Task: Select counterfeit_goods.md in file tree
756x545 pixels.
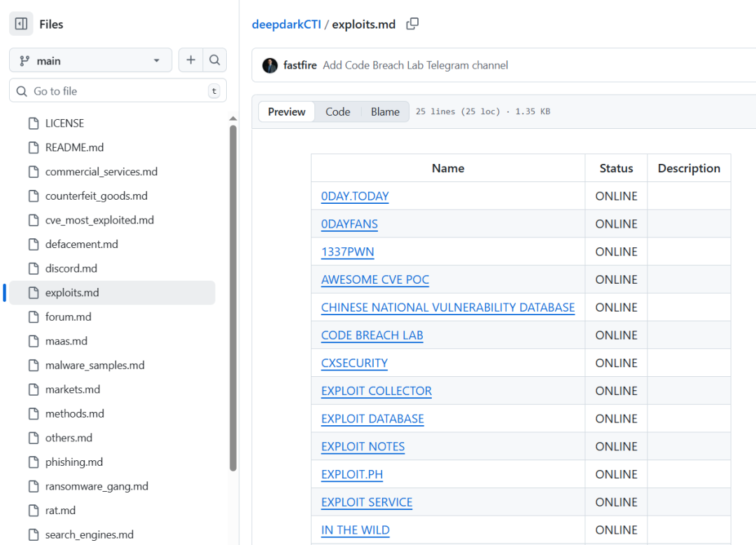Action: [112, 196]
